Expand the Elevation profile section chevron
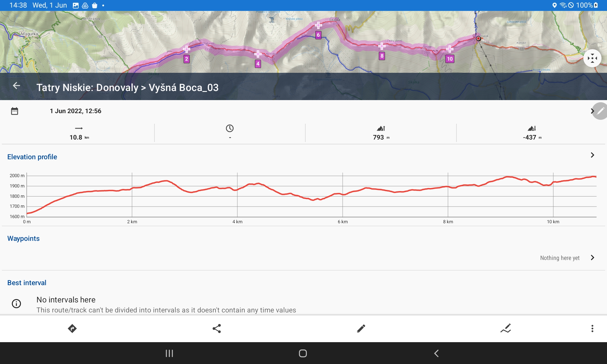607x364 pixels. click(592, 155)
